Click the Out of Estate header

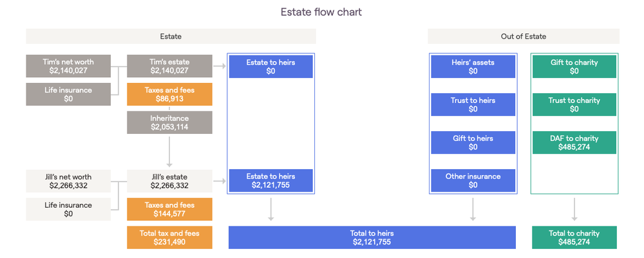(x=523, y=36)
